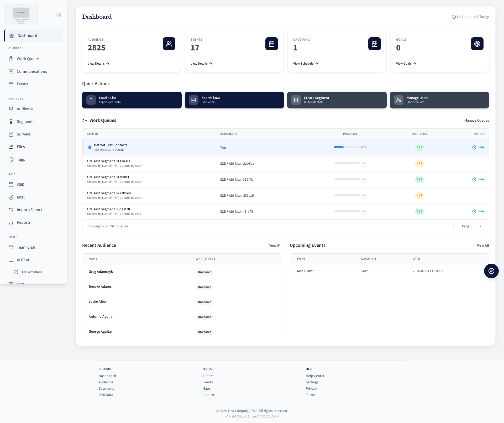Open Greg Adamczyk audience row
The image size is (504, 423).
point(101,272)
